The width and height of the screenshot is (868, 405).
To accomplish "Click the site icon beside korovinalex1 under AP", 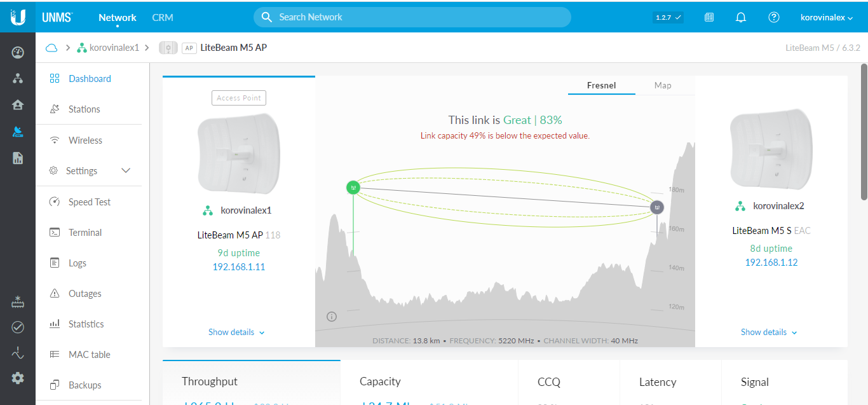I will (208, 210).
